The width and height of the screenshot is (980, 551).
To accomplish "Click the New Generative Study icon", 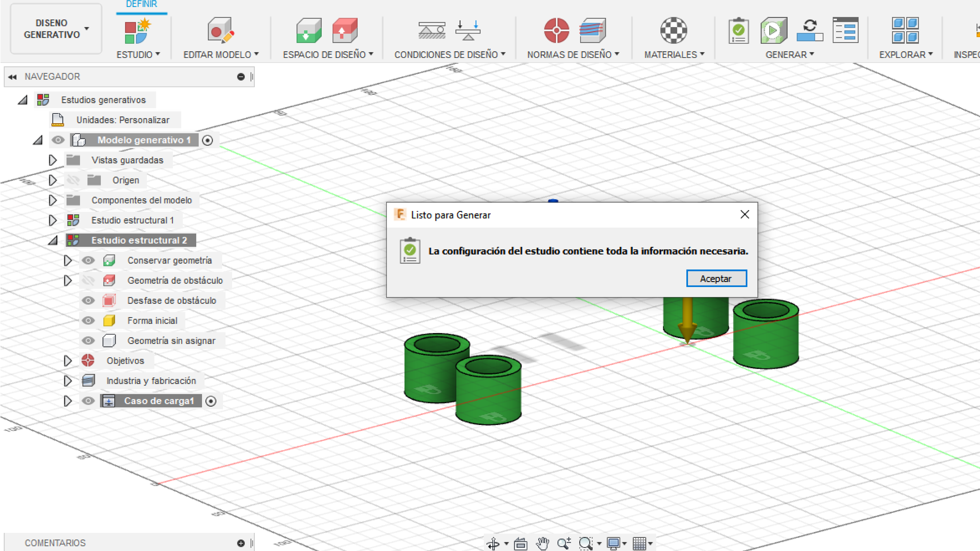I will pos(138,30).
